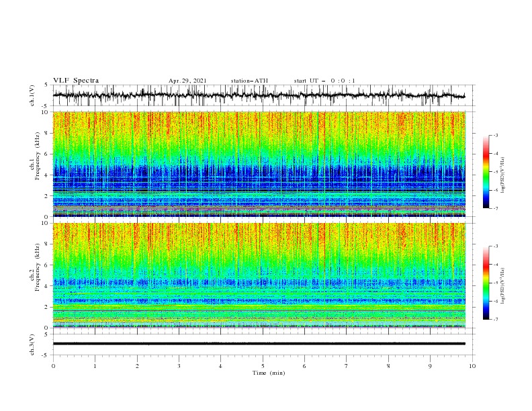Click time axis tick label 2
The height and width of the screenshot is (411, 532).
tap(137, 366)
